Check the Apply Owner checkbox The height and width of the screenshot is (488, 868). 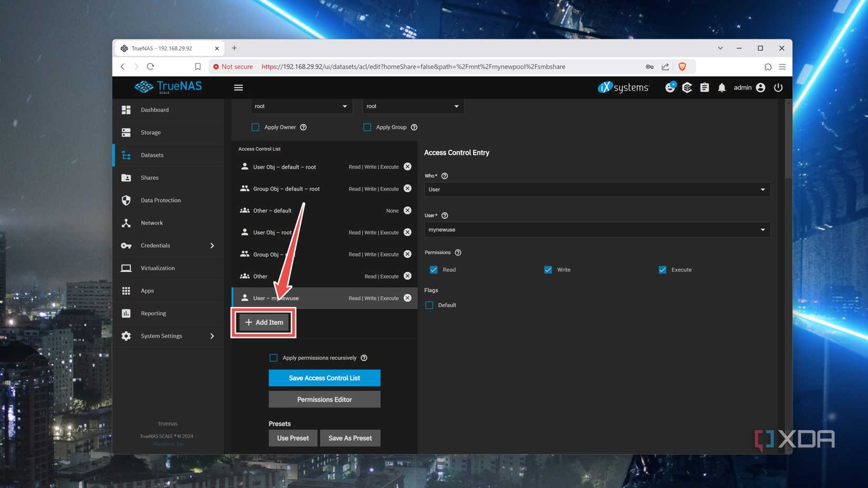point(255,127)
